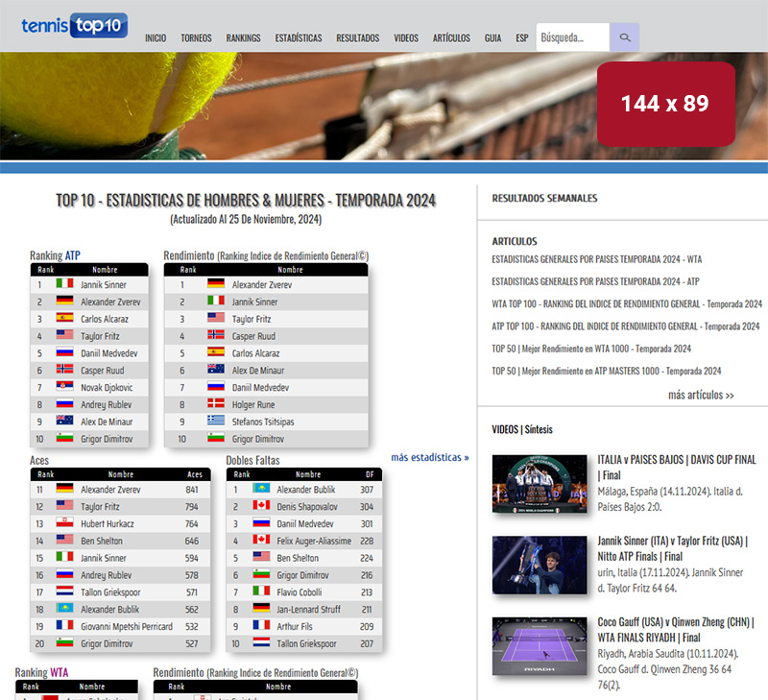Screen dimensions: 768x700
Task: Click the red 144 x 89 banner ad
Action: [x=665, y=104]
